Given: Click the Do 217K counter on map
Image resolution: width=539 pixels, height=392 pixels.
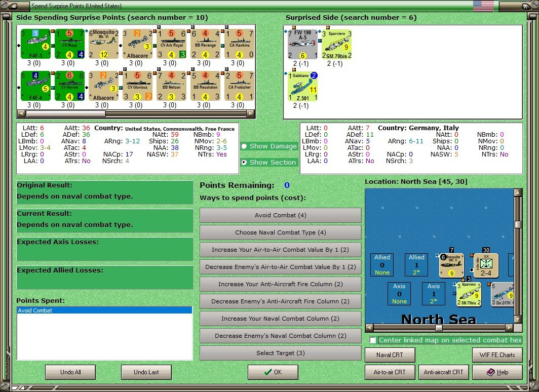Looking at the screenshot, I should [x=503, y=294].
